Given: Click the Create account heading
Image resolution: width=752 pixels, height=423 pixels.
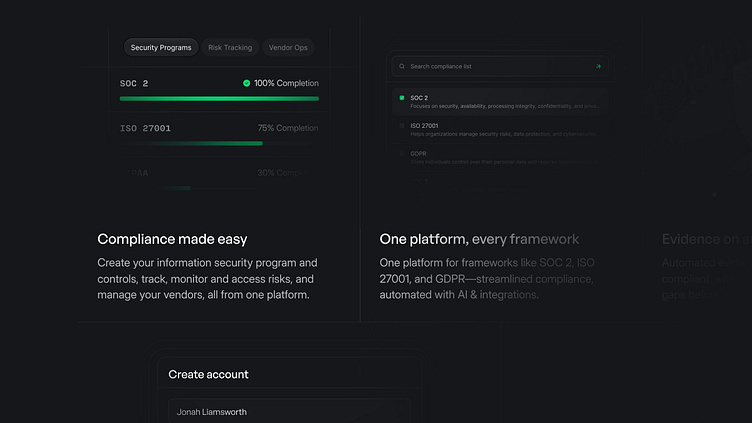Looking at the screenshot, I should coord(208,374).
